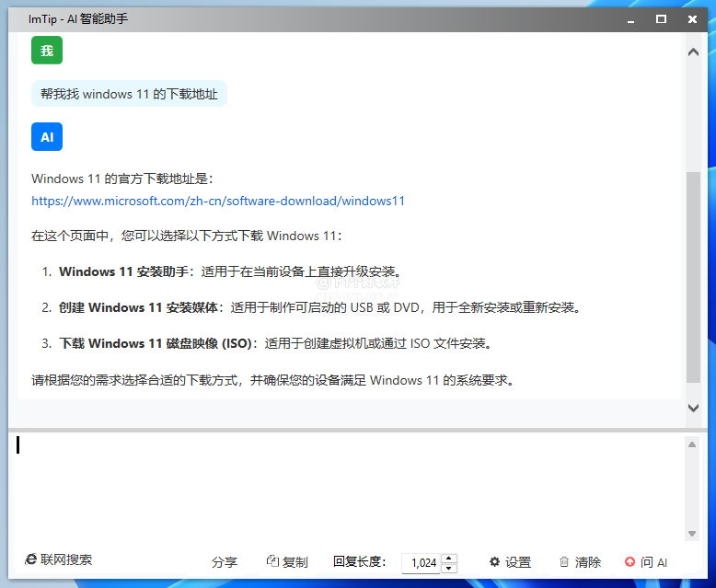Click the green 我 user avatar badge
The image size is (716, 588).
tap(47, 51)
